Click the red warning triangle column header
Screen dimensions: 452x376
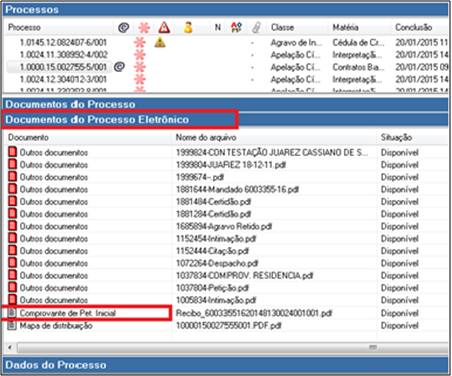click(x=164, y=27)
